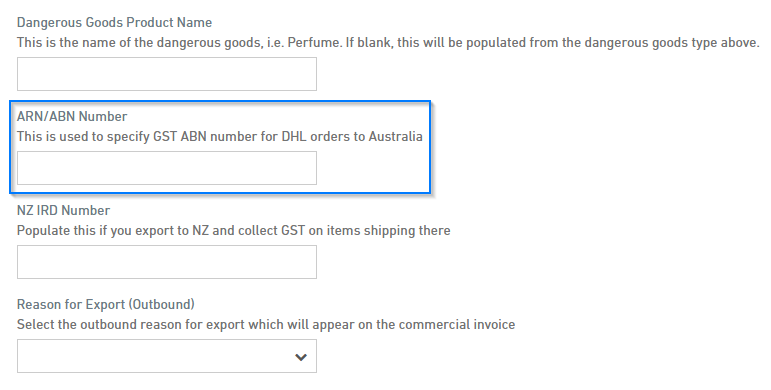This screenshot has height=390, width=771.
Task: Click the "Dangerous Goods Product Name" label
Action: point(115,23)
